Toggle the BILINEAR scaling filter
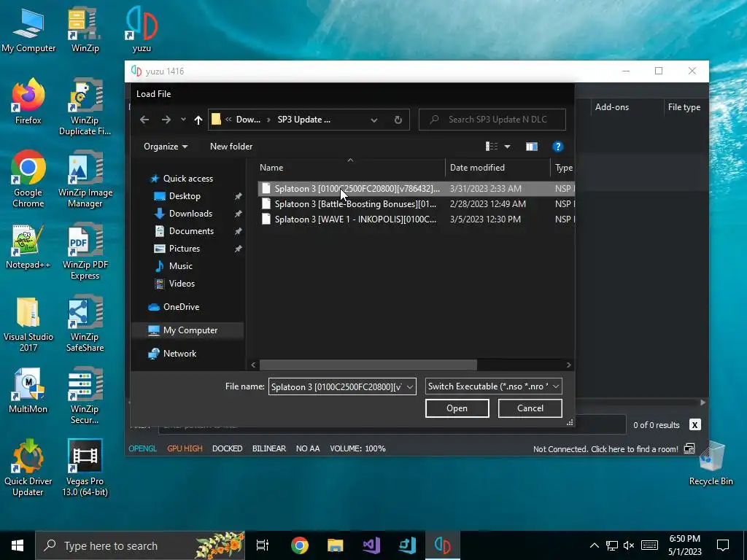Screen dimensions: 747x560 point(269,448)
